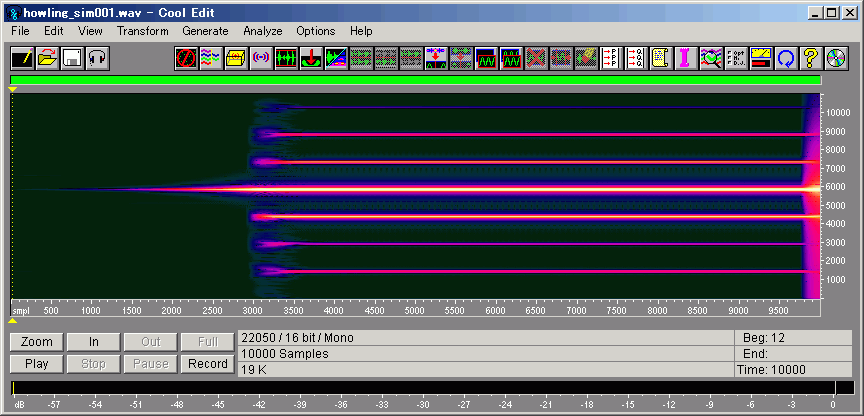Click the green view range bar

click(415, 80)
